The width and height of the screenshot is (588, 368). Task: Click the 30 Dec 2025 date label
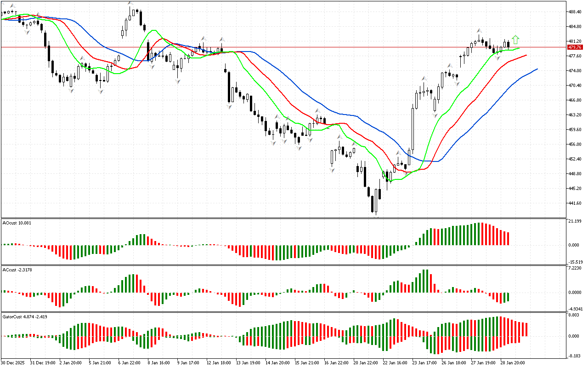coord(13,362)
